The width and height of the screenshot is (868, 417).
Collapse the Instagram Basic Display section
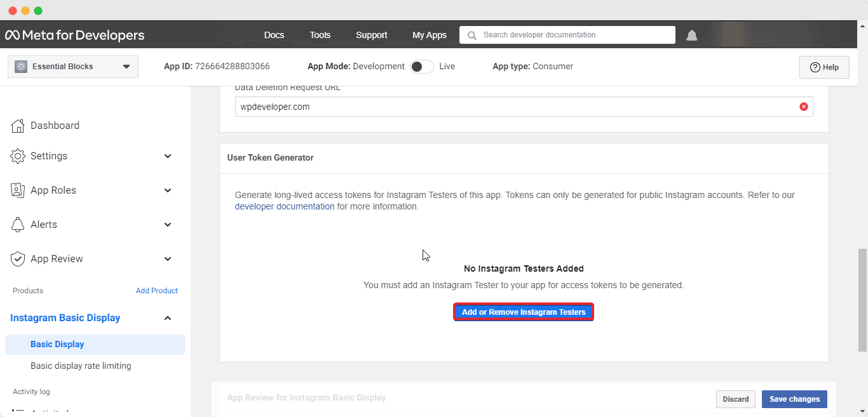pyautogui.click(x=168, y=318)
